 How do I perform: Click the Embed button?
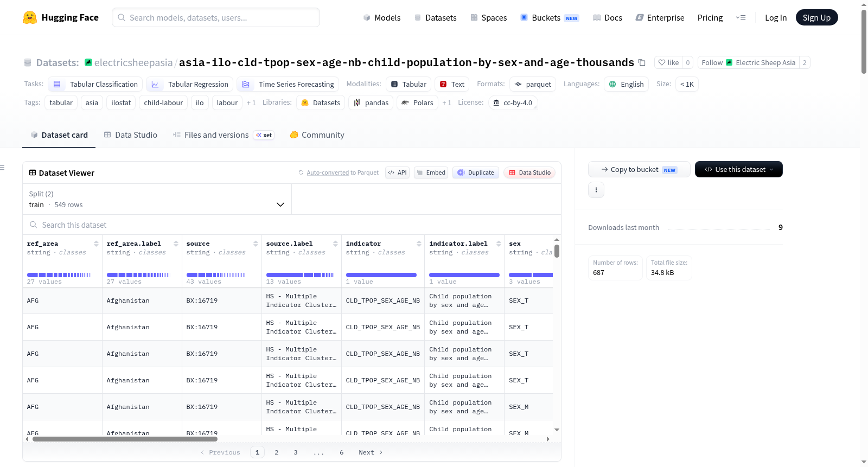(431, 172)
